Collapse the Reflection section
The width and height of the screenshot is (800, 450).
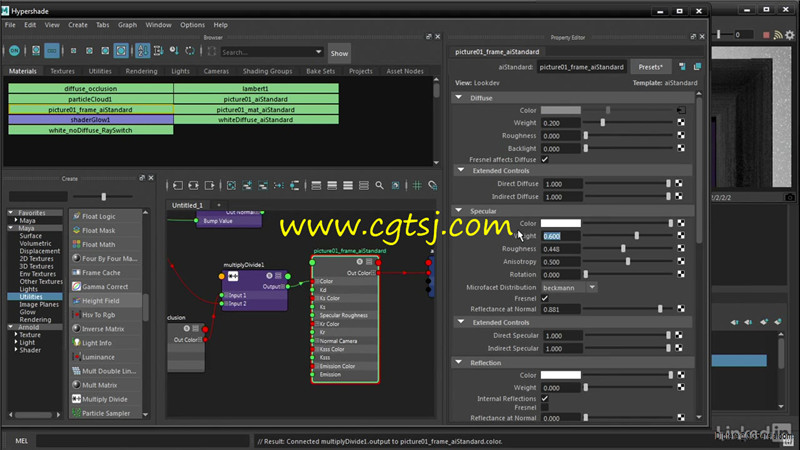click(459, 362)
